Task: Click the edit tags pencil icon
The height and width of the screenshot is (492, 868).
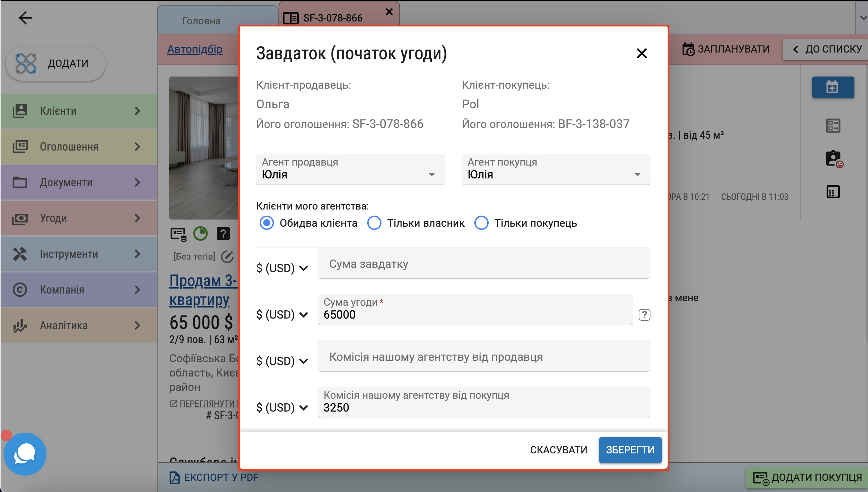Action: pos(227,256)
